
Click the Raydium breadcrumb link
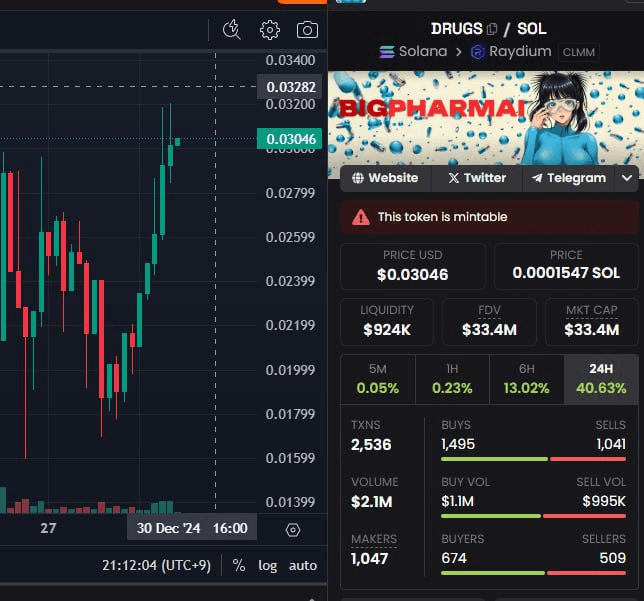520,51
